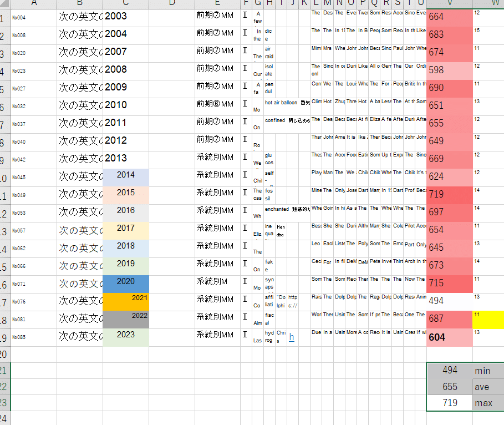Select the value 690 in column V
The height and width of the screenshot is (425, 504).
[449, 89]
